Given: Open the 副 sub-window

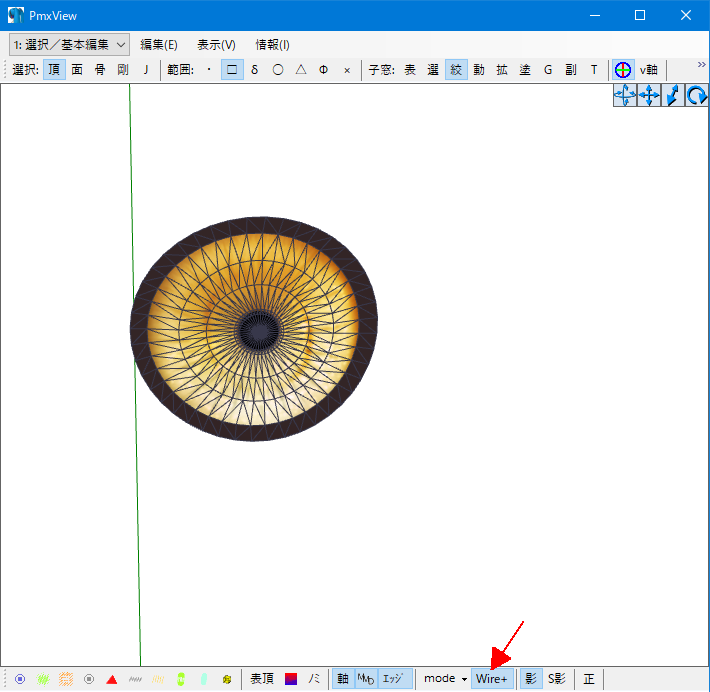Looking at the screenshot, I should coord(571,70).
